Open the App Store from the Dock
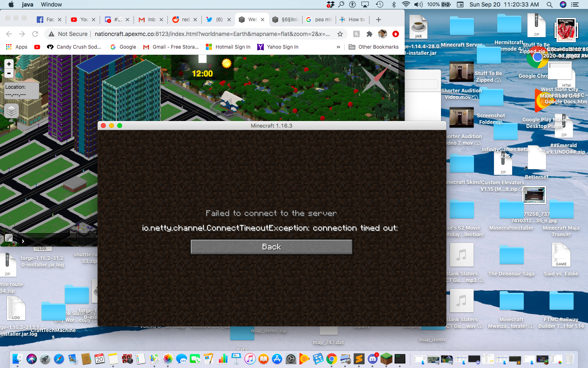588x368 pixels. [x=277, y=359]
